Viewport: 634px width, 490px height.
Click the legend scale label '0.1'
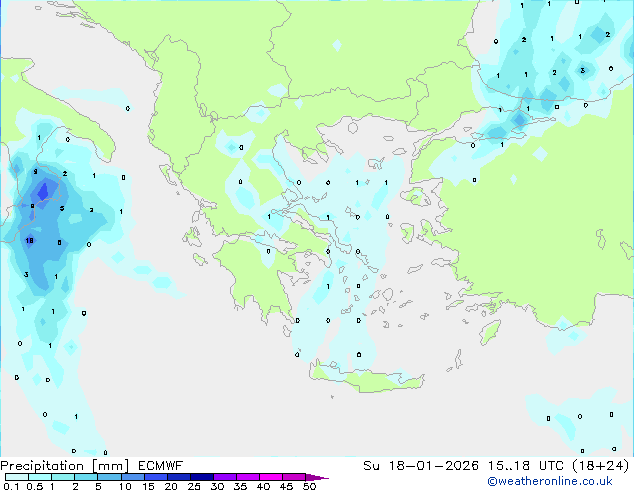[11, 486]
